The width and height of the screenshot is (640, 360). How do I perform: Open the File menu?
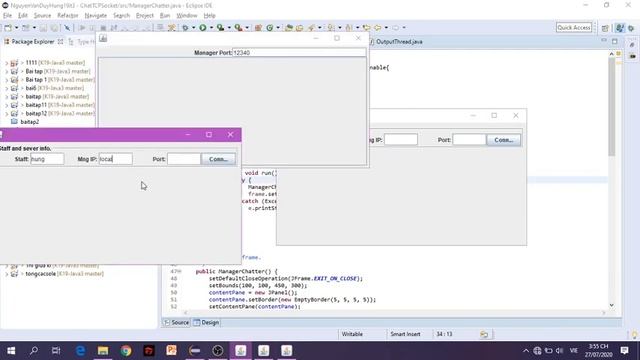(7, 16)
